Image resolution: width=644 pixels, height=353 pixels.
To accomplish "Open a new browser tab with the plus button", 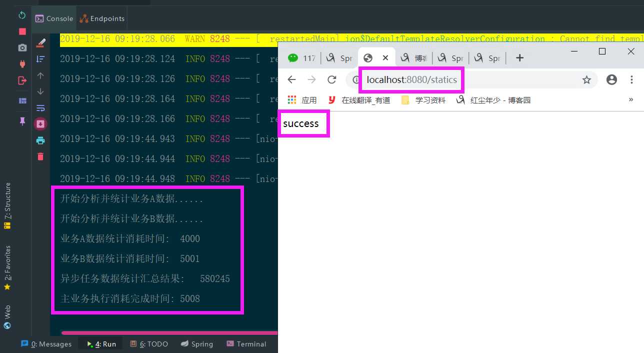I will 519,58.
